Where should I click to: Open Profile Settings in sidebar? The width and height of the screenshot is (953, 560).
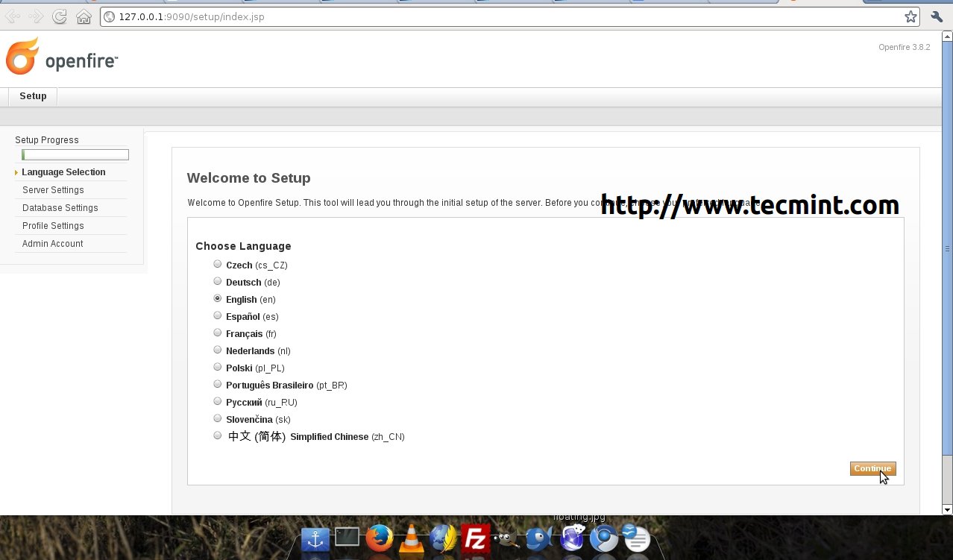pyautogui.click(x=53, y=226)
